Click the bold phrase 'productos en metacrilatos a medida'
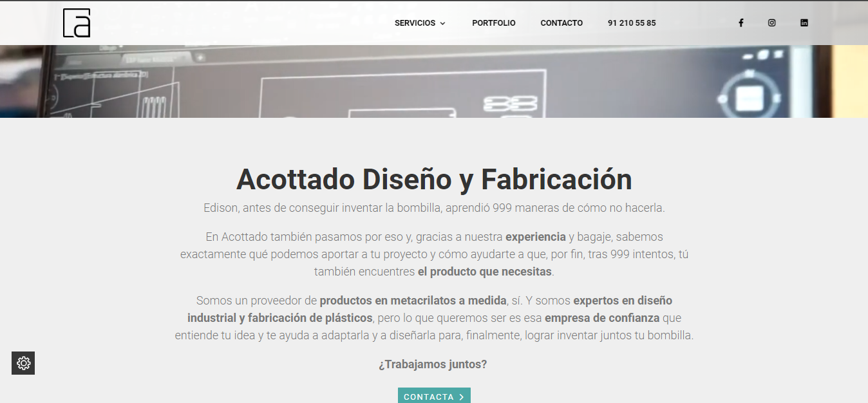 click(413, 301)
